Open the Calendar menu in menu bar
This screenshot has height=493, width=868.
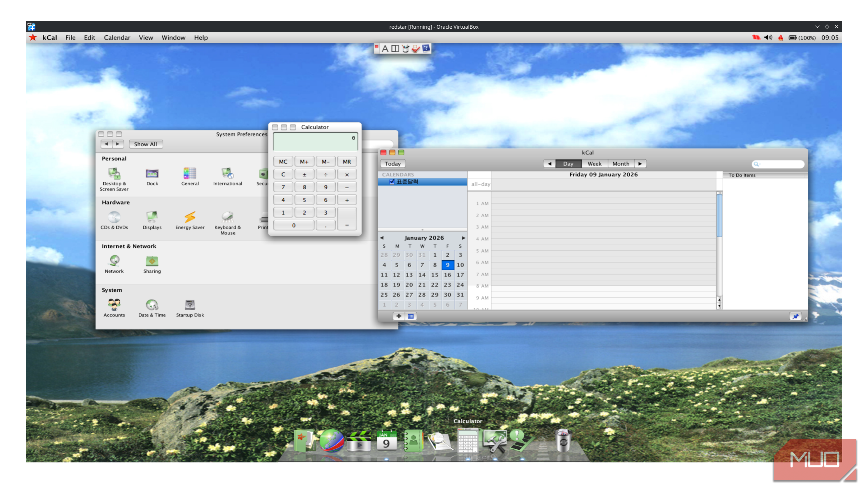coord(117,38)
